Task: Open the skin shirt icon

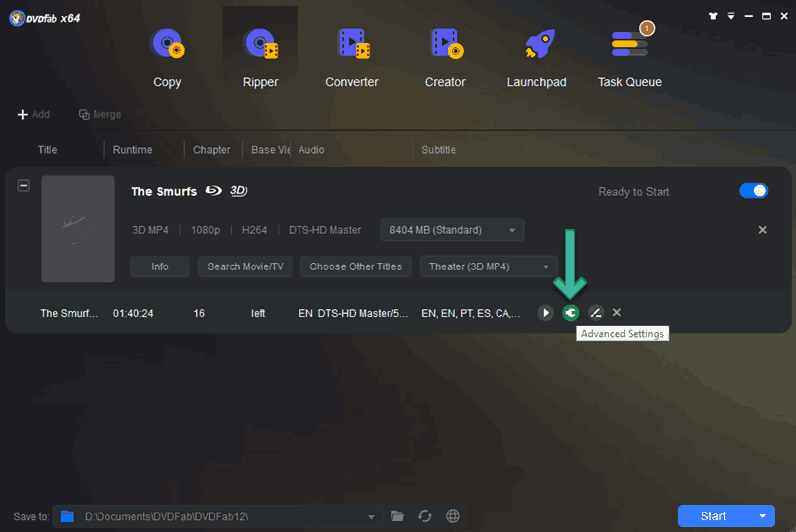Action: pyautogui.click(x=713, y=16)
